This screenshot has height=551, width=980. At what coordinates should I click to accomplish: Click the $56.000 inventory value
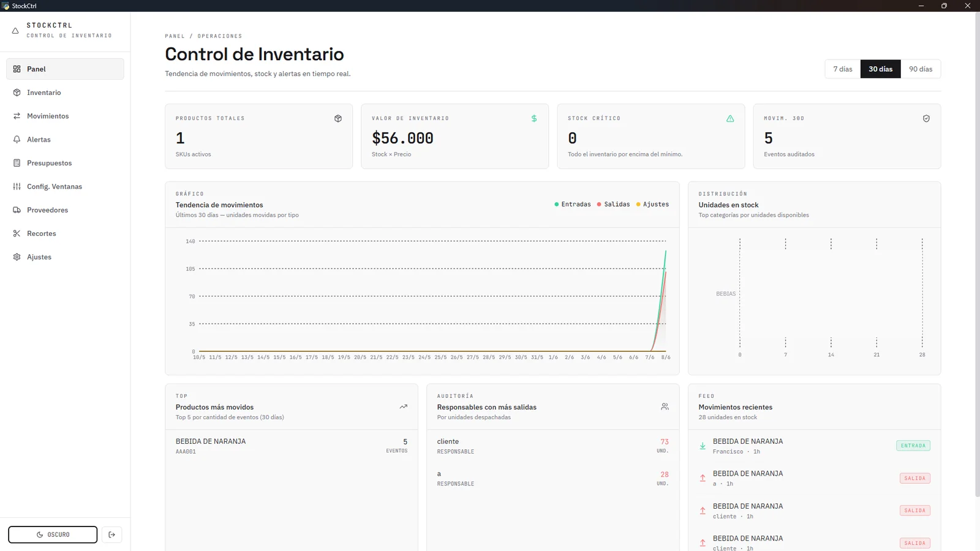pyautogui.click(x=402, y=138)
